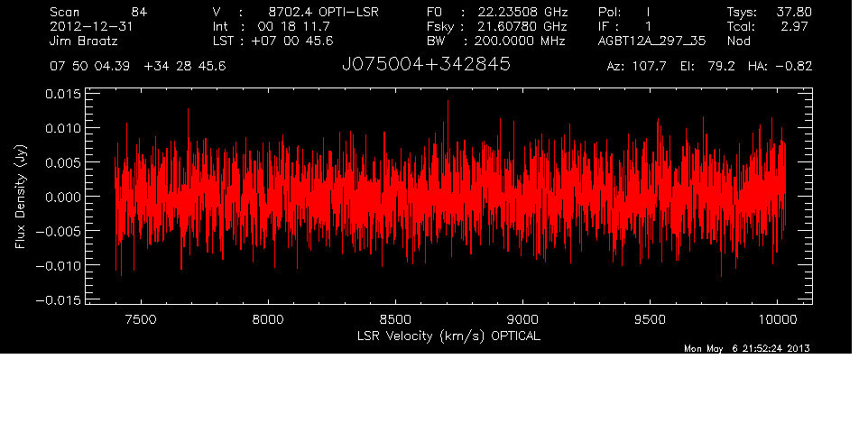Click the velocity value 8702.4 OPTI-LSR
The image size is (868, 442).
323,12
